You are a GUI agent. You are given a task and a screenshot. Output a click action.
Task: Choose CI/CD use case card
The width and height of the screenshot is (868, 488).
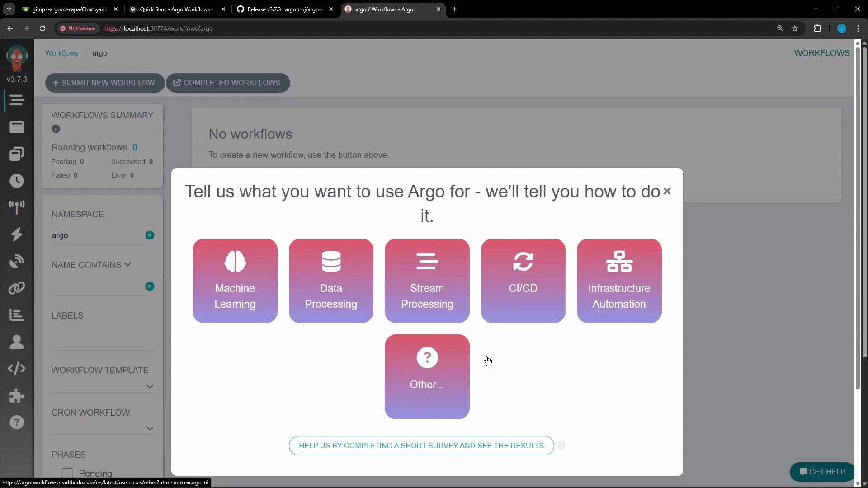(x=523, y=281)
